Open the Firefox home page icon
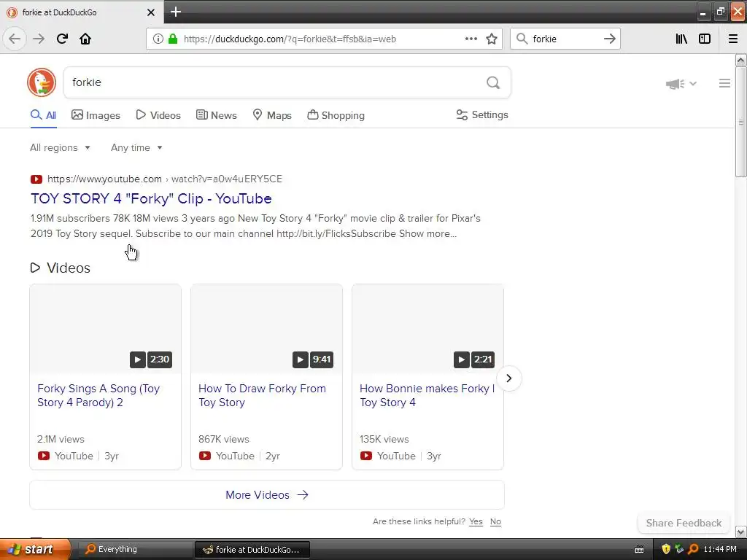Screen dimensions: 747x560 click(85, 39)
